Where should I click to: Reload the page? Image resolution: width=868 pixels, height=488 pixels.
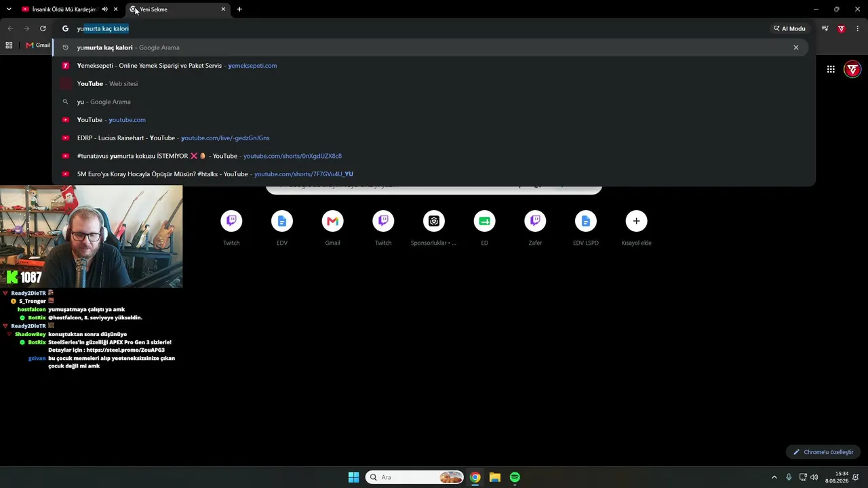(x=43, y=28)
